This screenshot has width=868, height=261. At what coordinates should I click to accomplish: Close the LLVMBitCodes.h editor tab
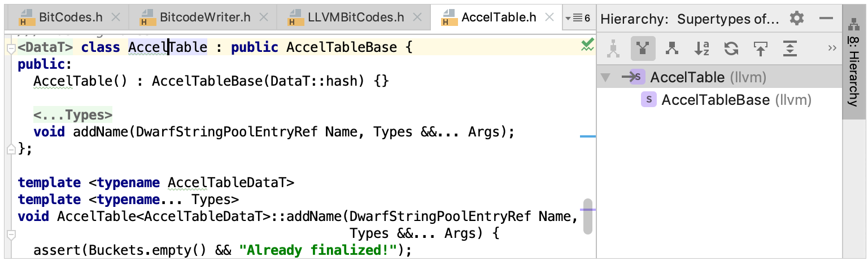tap(417, 17)
